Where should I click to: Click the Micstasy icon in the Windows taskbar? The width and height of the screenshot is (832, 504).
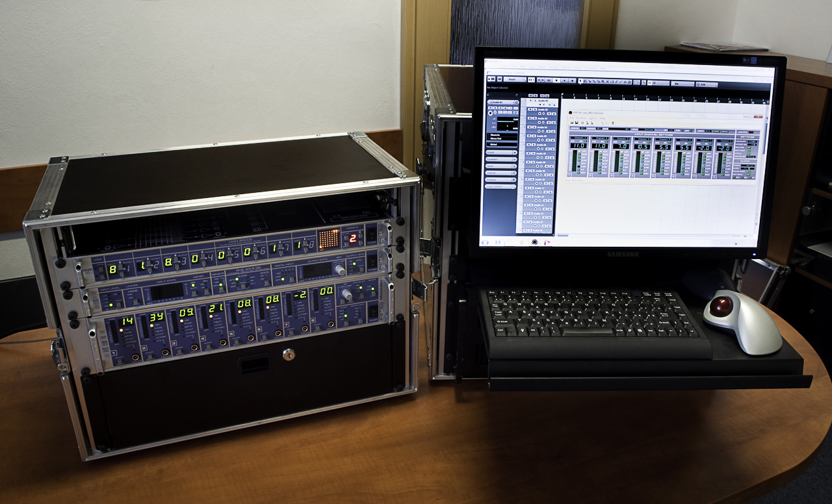coord(534,242)
